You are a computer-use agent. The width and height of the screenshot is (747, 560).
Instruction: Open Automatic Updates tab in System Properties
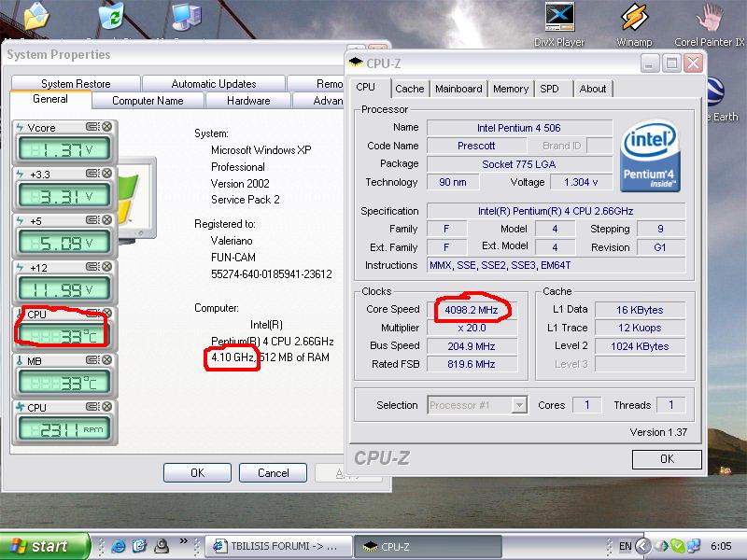(214, 84)
